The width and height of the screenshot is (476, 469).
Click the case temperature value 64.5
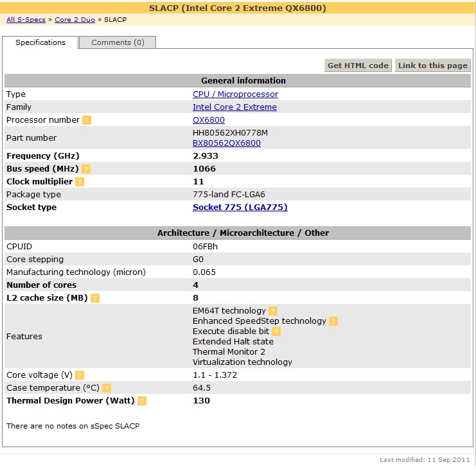202,387
